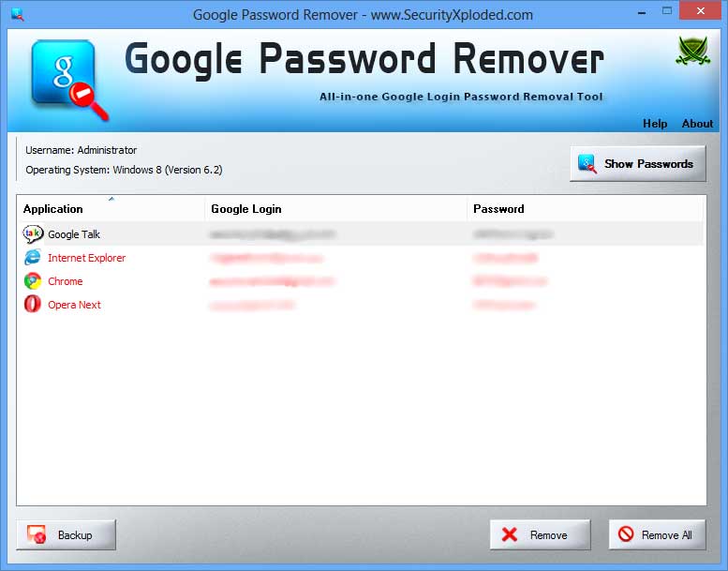Select the blurred Chrome Google login entry
This screenshot has height=571, width=728.
click(272, 281)
